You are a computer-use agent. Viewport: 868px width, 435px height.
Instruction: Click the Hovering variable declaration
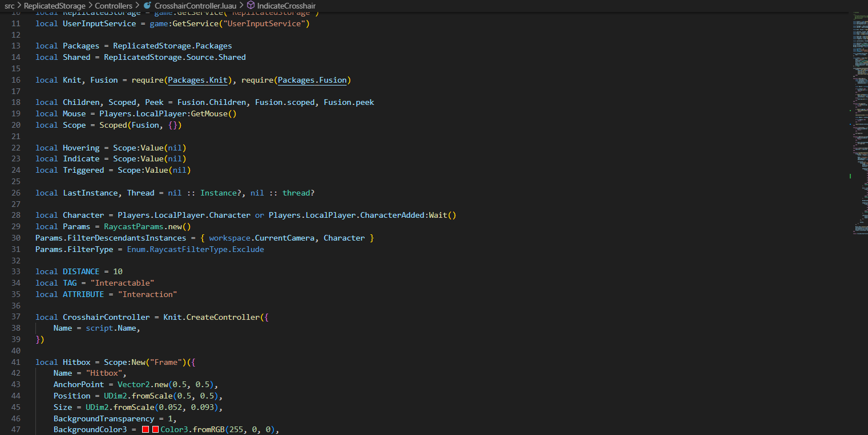[81, 148]
